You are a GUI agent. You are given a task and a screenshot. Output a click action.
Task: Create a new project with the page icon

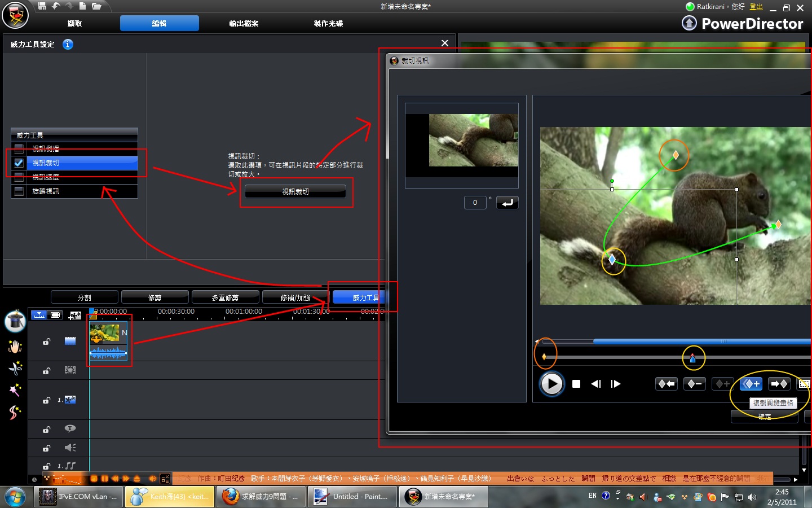tap(82, 6)
